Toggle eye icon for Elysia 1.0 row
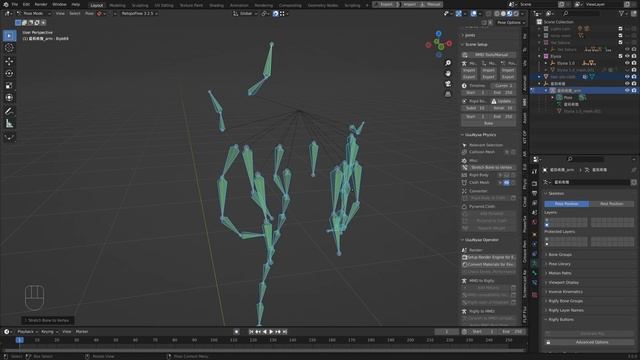The height and width of the screenshot is (360, 640). [627, 63]
